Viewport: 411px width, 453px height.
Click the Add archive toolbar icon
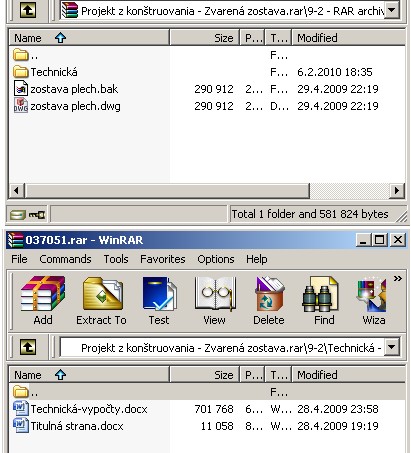tap(43, 300)
